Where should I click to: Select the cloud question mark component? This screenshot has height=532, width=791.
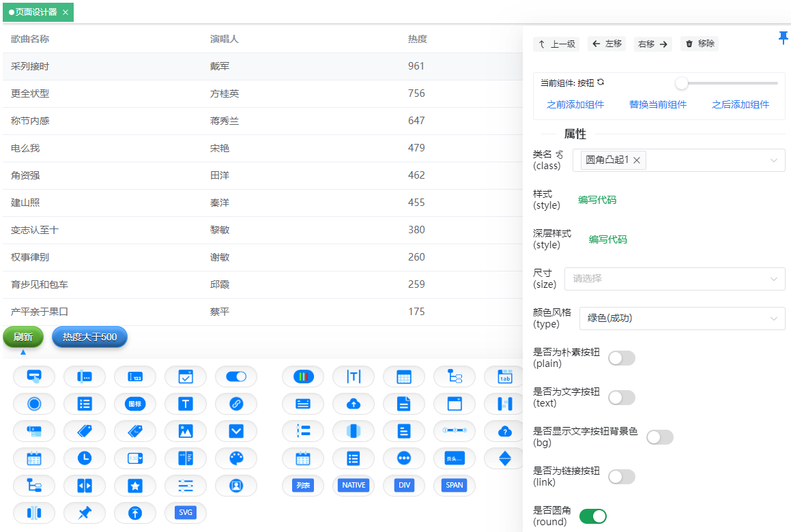point(504,430)
